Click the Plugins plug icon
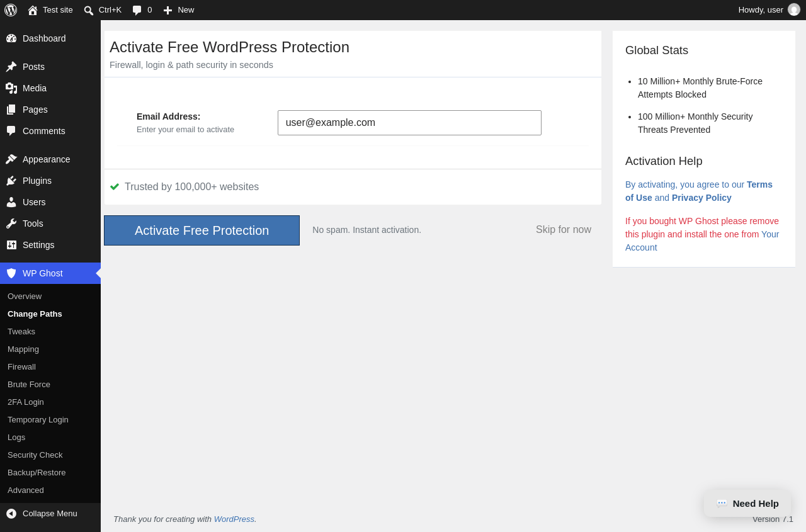The height and width of the screenshot is (532, 806). [x=11, y=181]
